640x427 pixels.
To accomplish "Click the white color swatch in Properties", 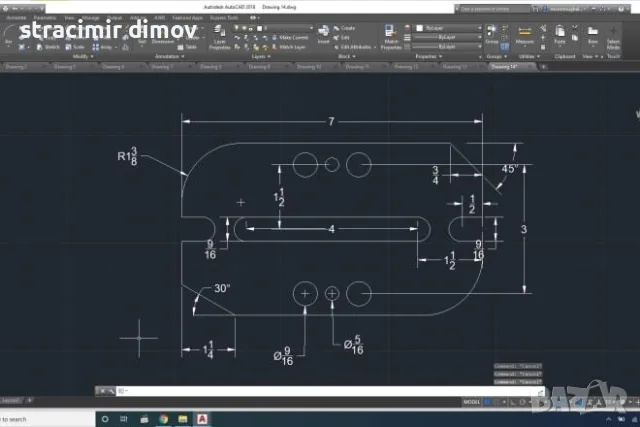I will tap(420, 28).
